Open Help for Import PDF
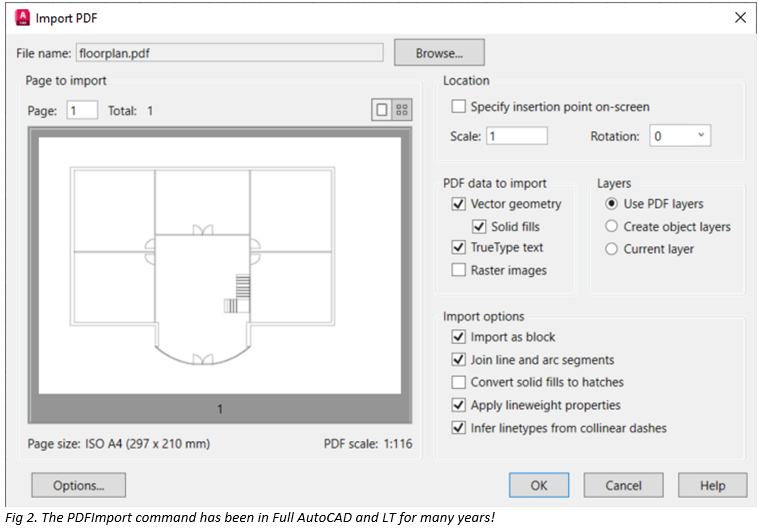 tap(713, 485)
